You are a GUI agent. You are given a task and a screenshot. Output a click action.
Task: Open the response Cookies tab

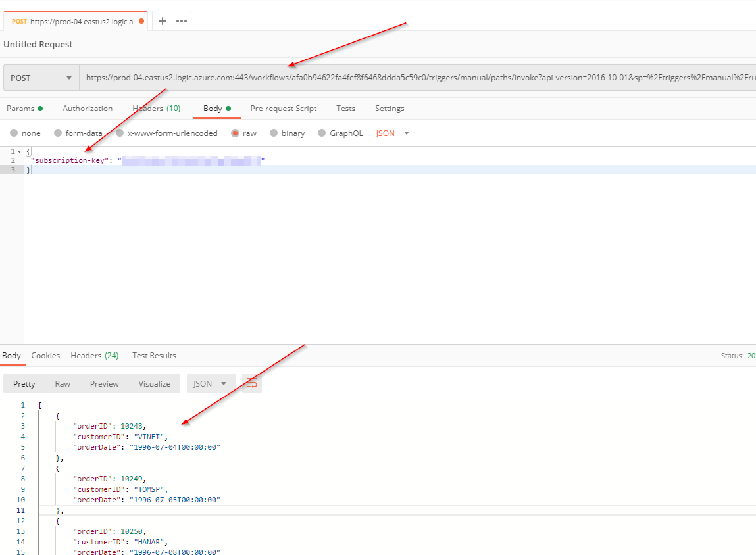click(x=45, y=356)
